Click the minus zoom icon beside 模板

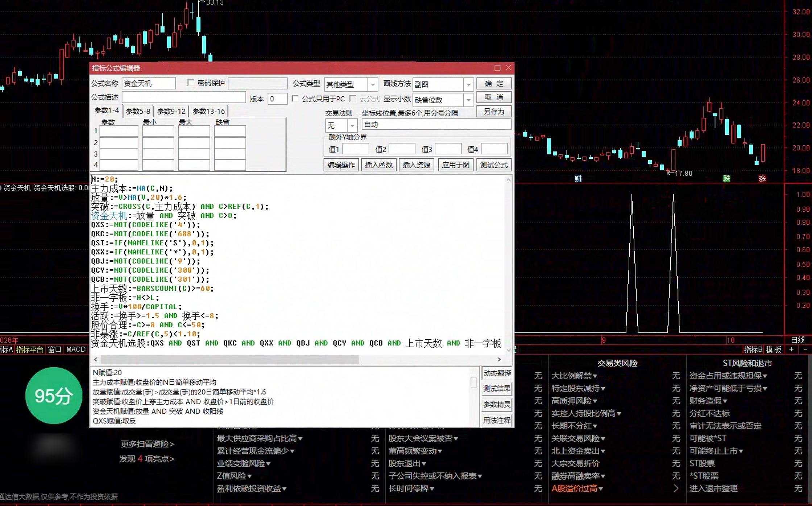click(805, 349)
